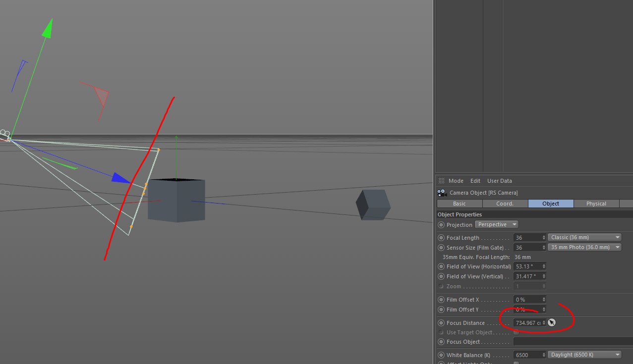Click Focal Length stepper arrows
Viewport: 633px width, 364px height.
tap(544, 238)
